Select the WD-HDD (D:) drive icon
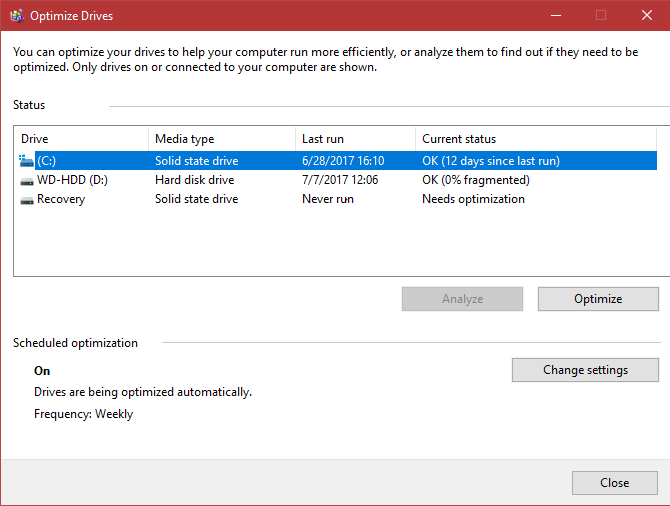670x506 pixels. pyautogui.click(x=27, y=181)
